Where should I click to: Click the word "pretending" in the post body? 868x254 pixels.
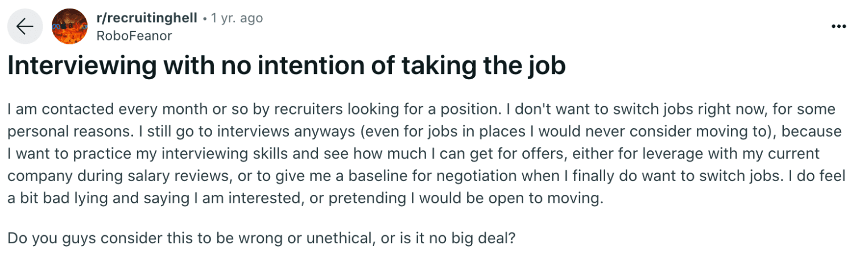click(358, 200)
